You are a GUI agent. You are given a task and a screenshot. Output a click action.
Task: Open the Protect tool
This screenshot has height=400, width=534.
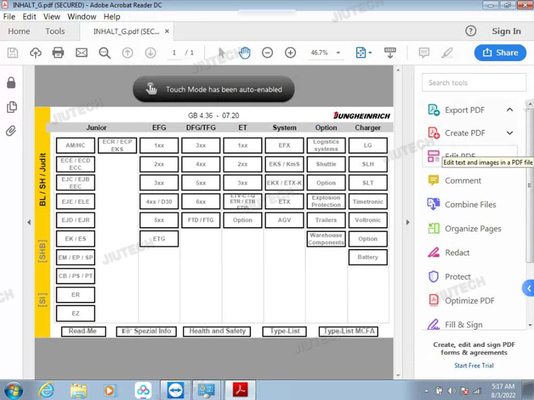[449, 276]
